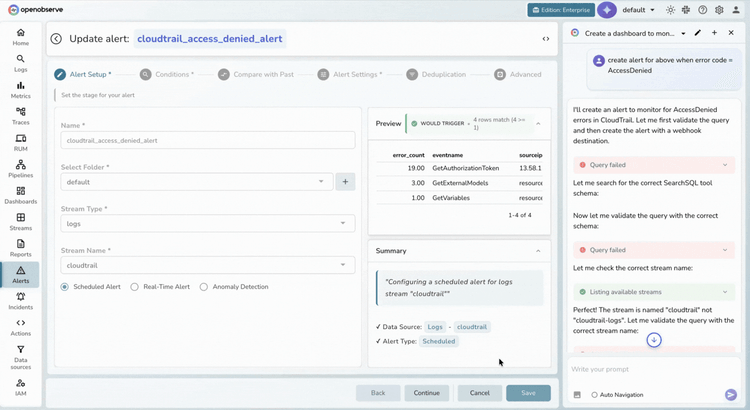Click the Edition: Enterprise badge
Viewport: 750px width, 410px height.
561,10
